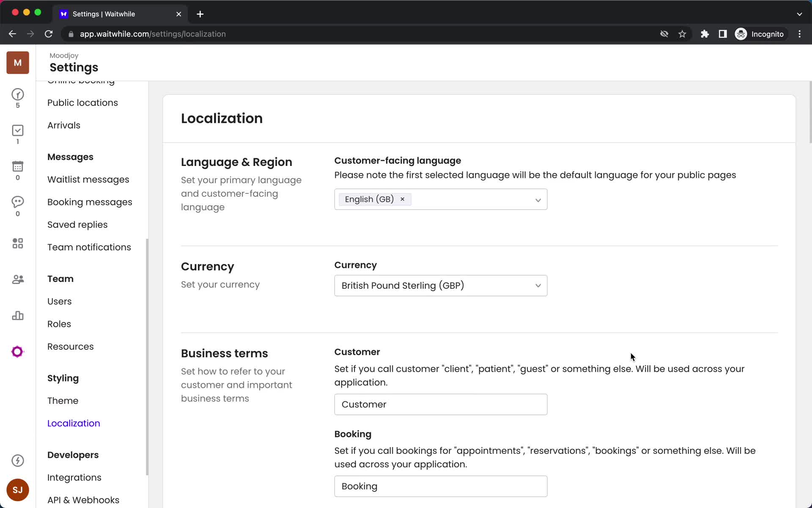Click the Waitlist icon in sidebar
This screenshot has width=812, height=508.
(17, 94)
